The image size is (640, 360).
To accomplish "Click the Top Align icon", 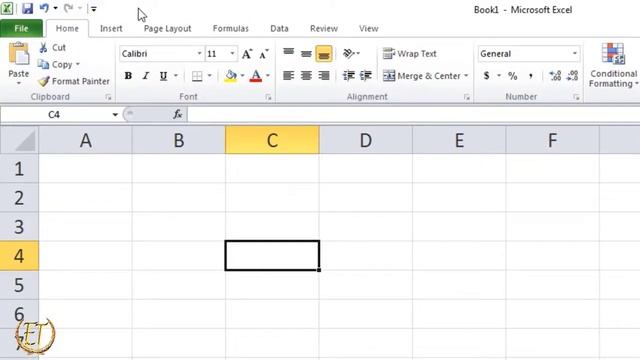I will [289, 52].
